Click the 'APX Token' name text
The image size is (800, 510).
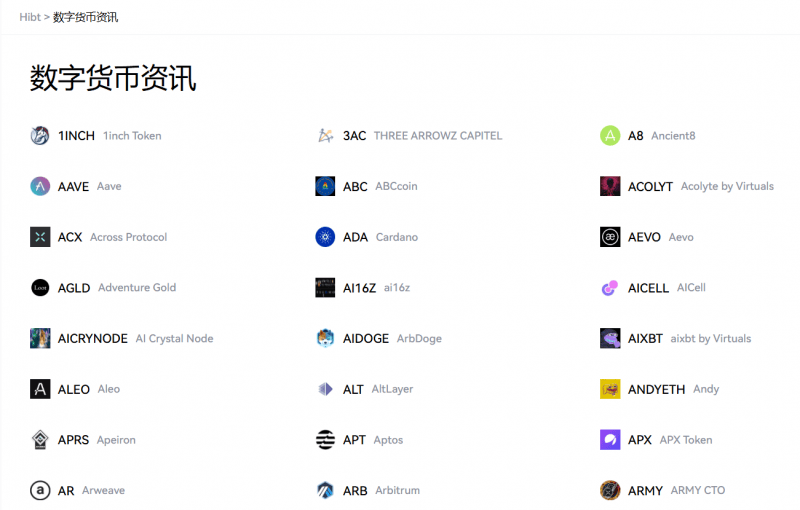click(x=686, y=440)
